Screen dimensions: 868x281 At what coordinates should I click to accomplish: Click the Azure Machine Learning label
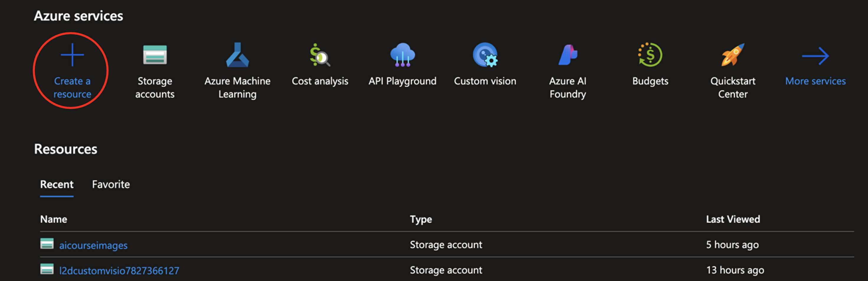[237, 87]
